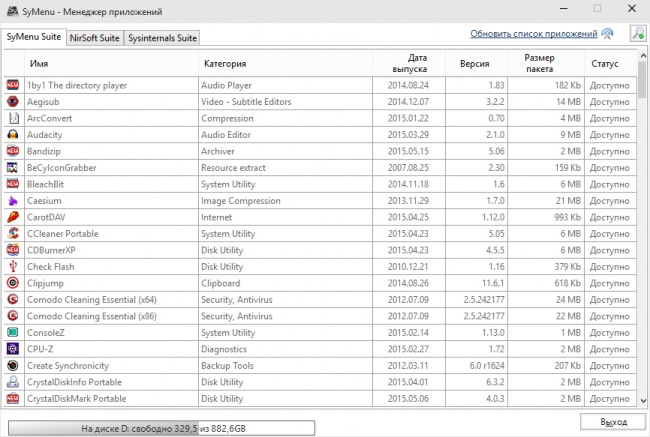Click the Image Compression category cell
This screenshot has height=437, width=650.
tap(285, 201)
